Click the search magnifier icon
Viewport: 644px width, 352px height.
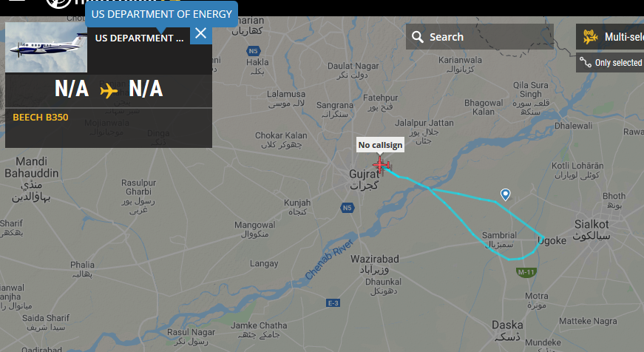coord(417,37)
